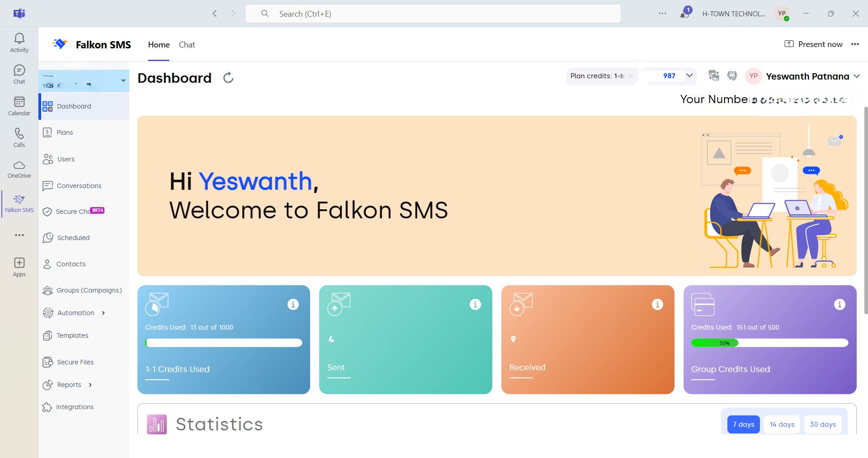This screenshot has height=458, width=868.
Task: Click the dashboard refresh icon
Action: (x=228, y=78)
